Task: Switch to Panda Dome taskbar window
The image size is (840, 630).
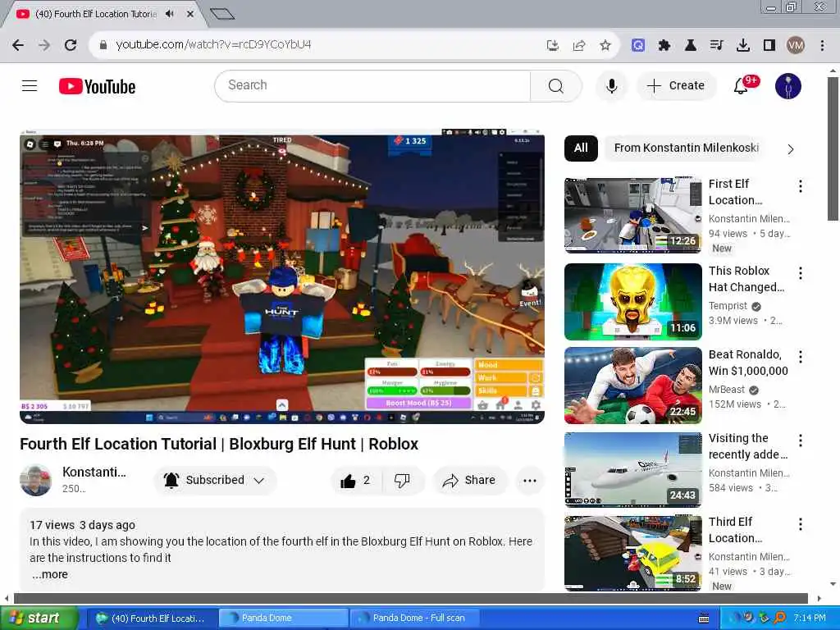Action: tap(283, 619)
